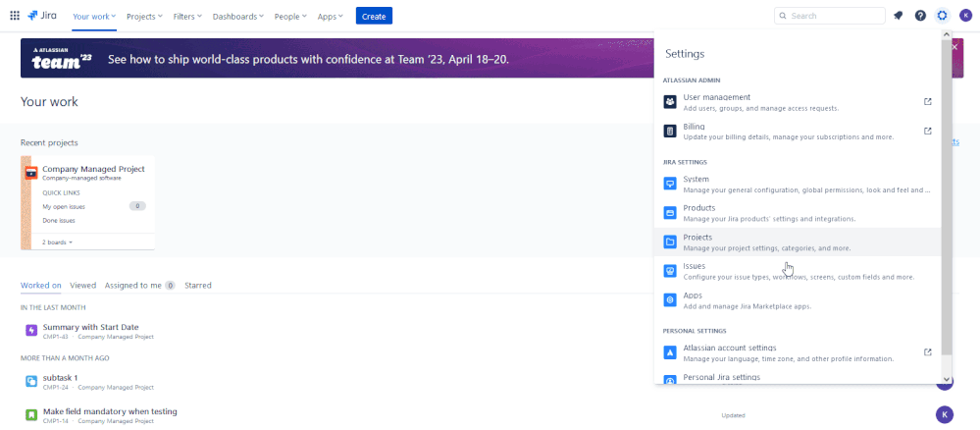Screen dimensions: 980x430
Task: Open Issues in Jira settings
Action: [x=798, y=271]
